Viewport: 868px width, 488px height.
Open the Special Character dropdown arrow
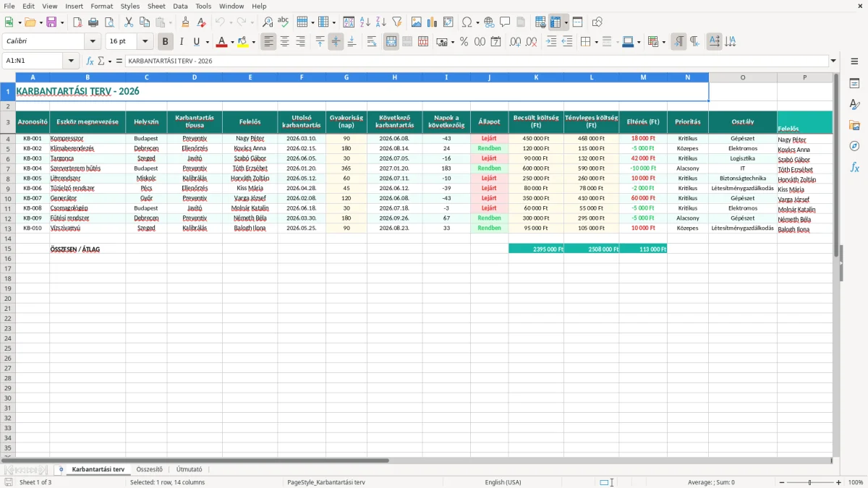tap(477, 22)
